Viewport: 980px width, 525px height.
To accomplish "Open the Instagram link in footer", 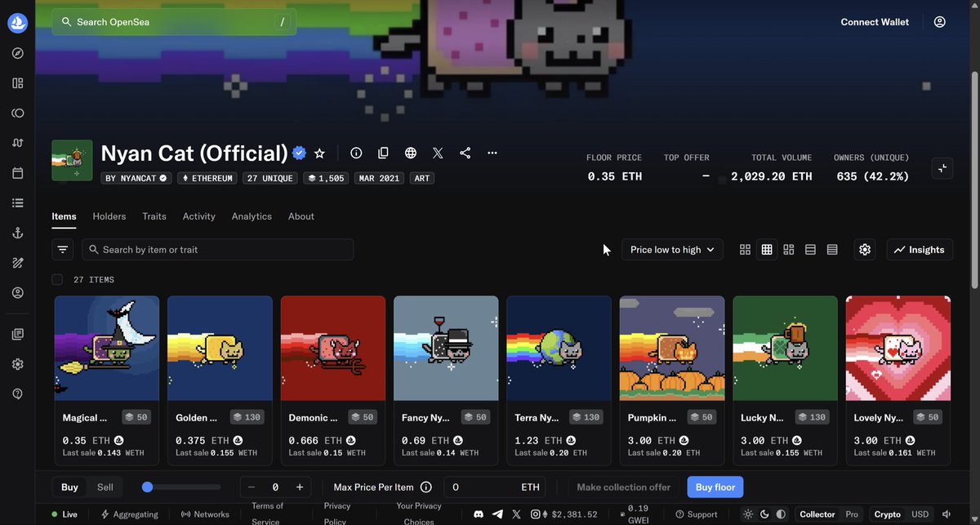I will pos(536,514).
